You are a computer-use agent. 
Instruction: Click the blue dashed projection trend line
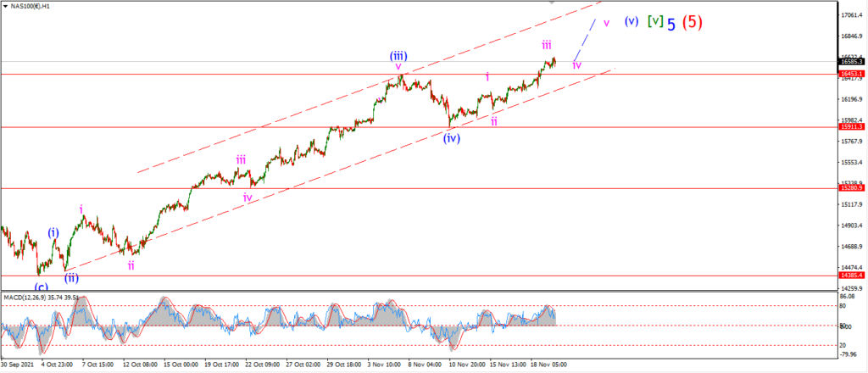point(585,40)
